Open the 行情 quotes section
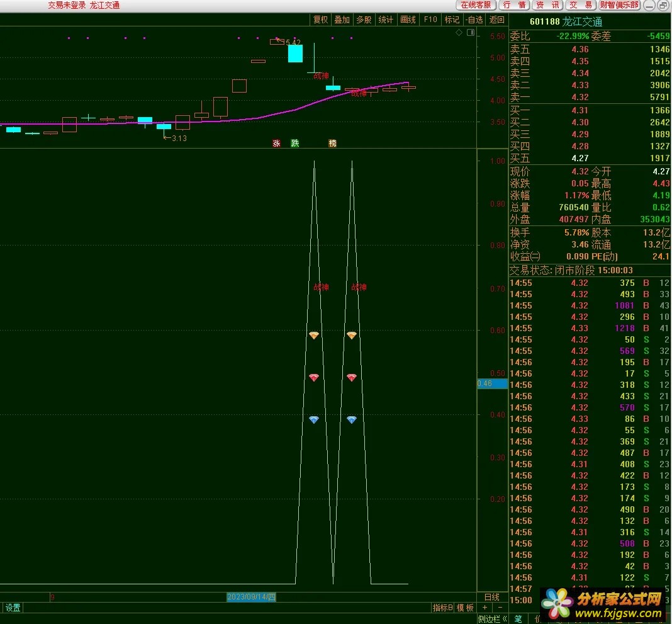Screen dimensions: 672x624 [x=514, y=5]
